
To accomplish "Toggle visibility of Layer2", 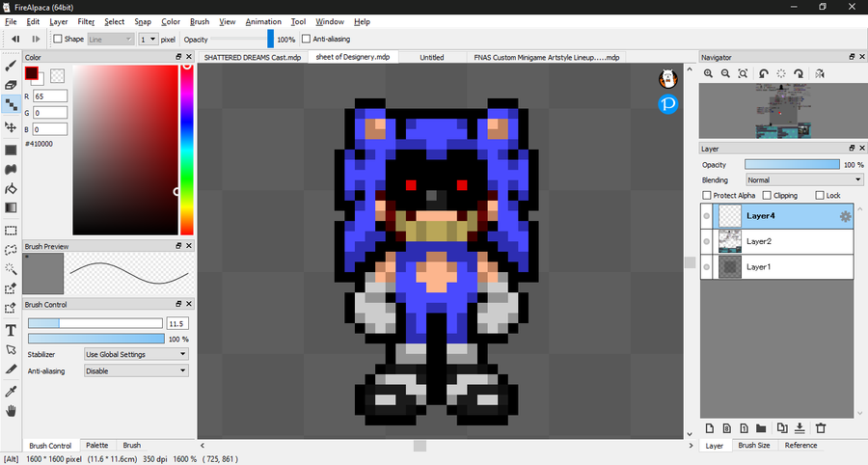I will (706, 241).
